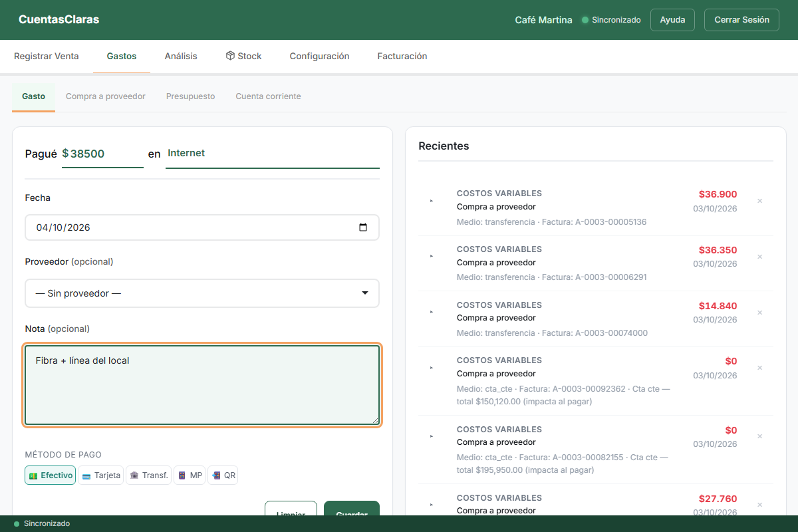Switch to the Análisis tab
798x532 pixels.
[181, 57]
